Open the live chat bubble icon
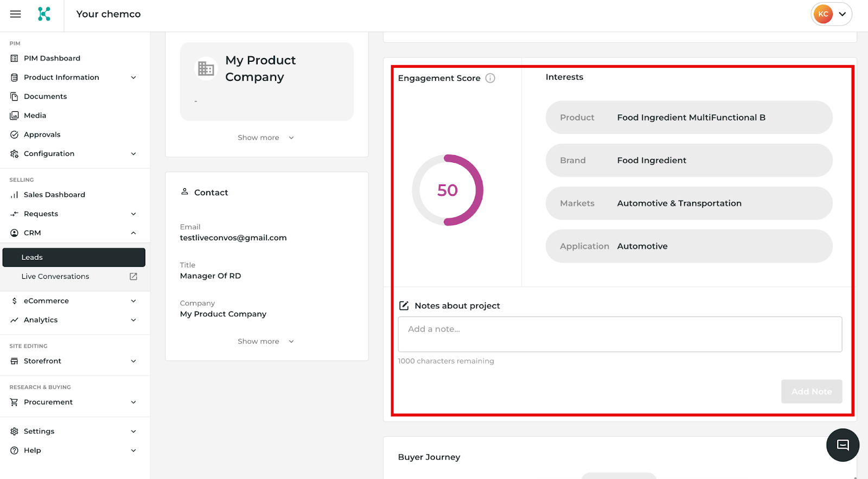Screen dimensions: 868x479 pyautogui.click(x=843, y=445)
